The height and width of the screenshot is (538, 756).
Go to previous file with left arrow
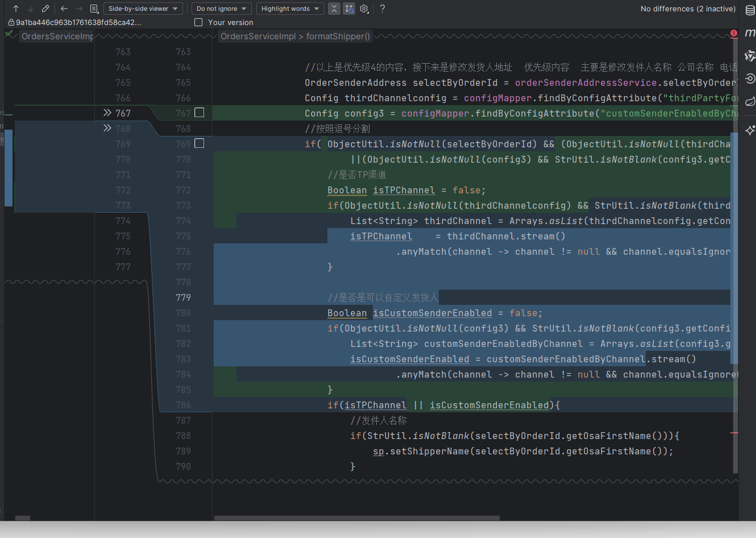64,9
